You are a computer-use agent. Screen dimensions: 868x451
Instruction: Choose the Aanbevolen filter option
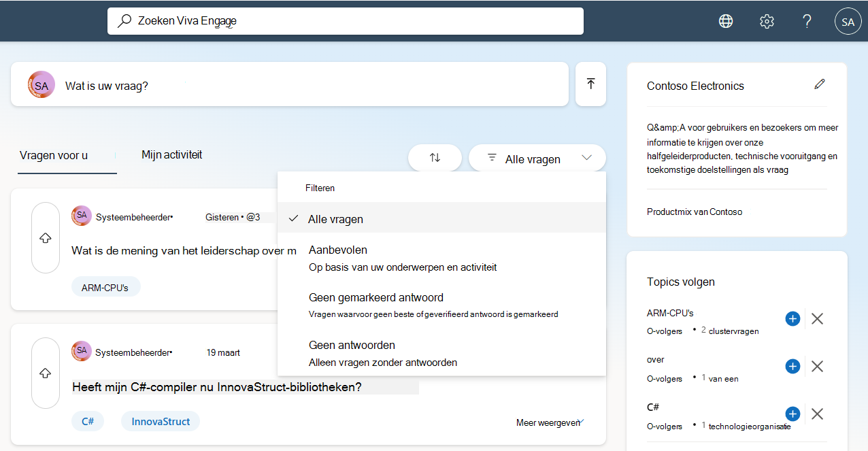[x=441, y=258]
